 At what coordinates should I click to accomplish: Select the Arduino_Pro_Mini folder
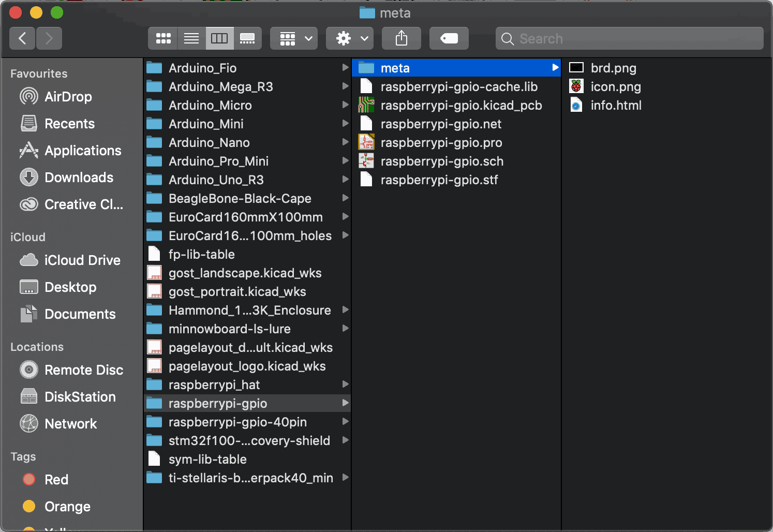tap(247, 161)
